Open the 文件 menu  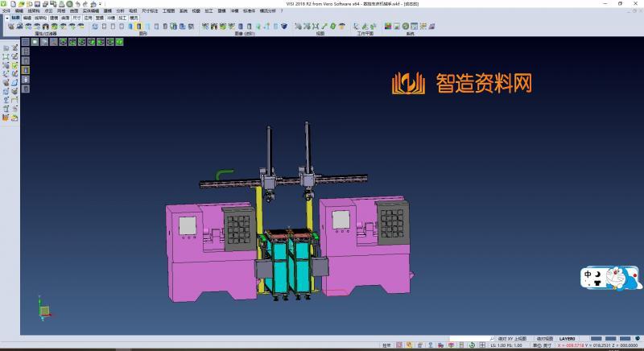click(6, 10)
